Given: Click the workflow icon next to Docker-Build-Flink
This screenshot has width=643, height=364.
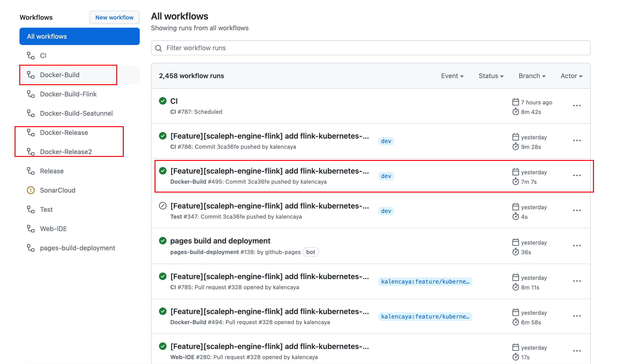Looking at the screenshot, I should (31, 94).
